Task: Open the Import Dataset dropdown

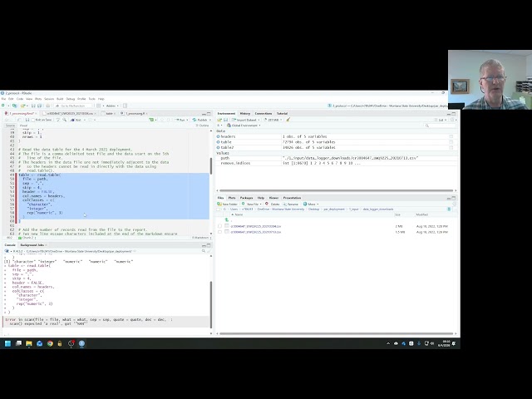Action: click(x=246, y=120)
